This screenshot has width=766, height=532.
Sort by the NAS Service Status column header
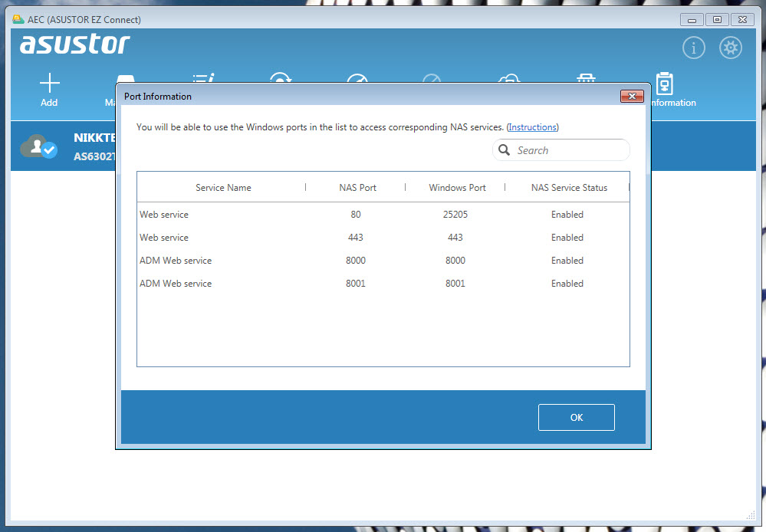569,188
